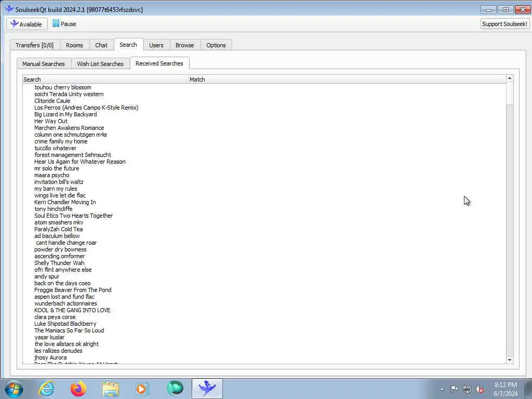Open the Manual Searches sub-tab
Viewport: 532px width, 399px height.
click(x=44, y=64)
